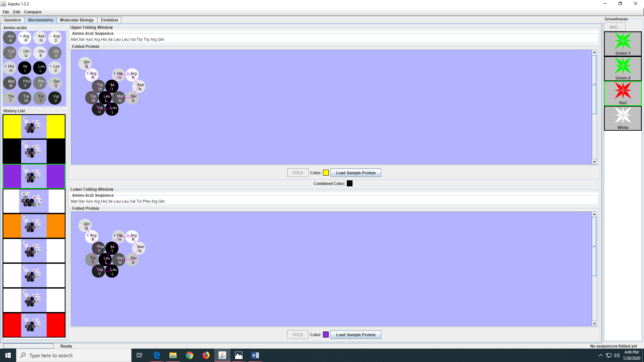Image resolution: width=644 pixels, height=362 pixels.
Task: Select the Phe amino acid in palette
Action: [25, 83]
